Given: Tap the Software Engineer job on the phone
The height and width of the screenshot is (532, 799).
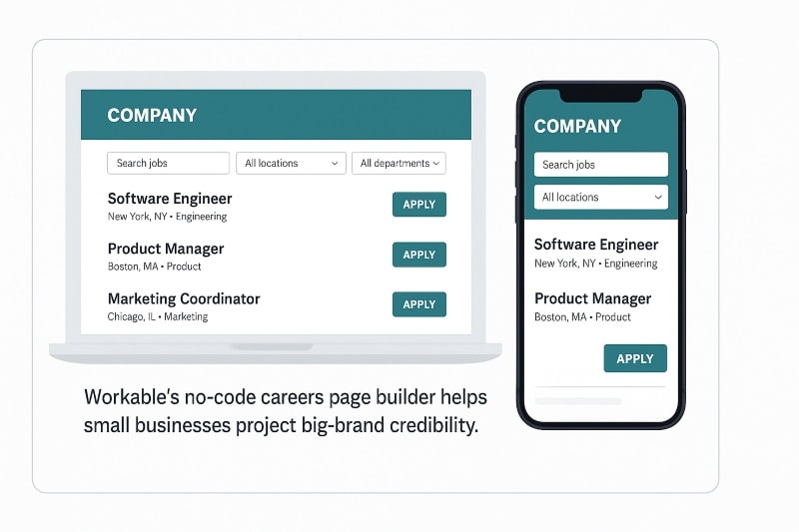Looking at the screenshot, I should coord(596,245).
